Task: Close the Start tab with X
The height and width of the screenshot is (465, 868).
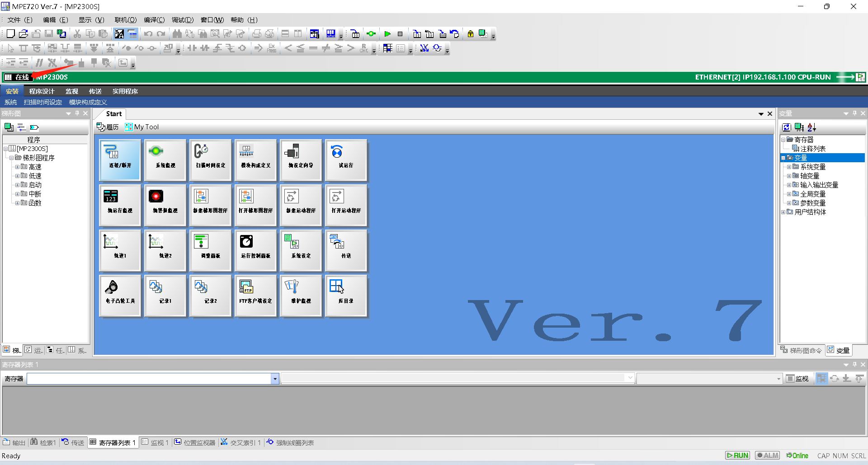Action: coord(770,114)
